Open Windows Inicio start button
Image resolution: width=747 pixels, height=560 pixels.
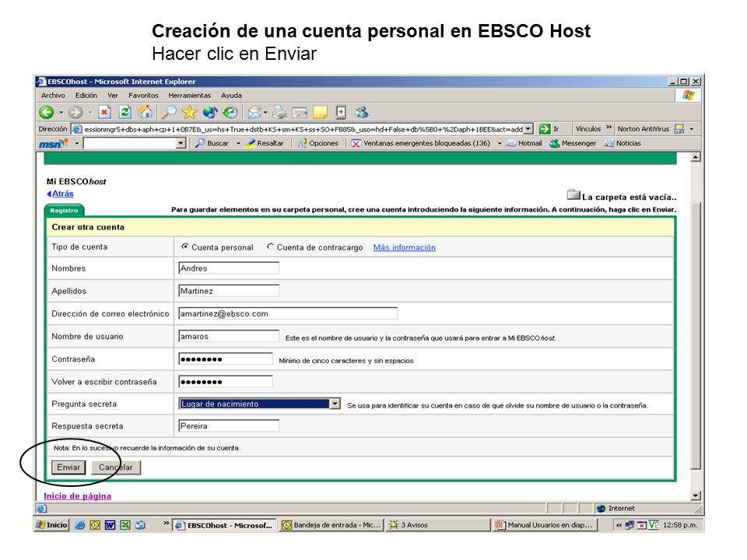52,525
